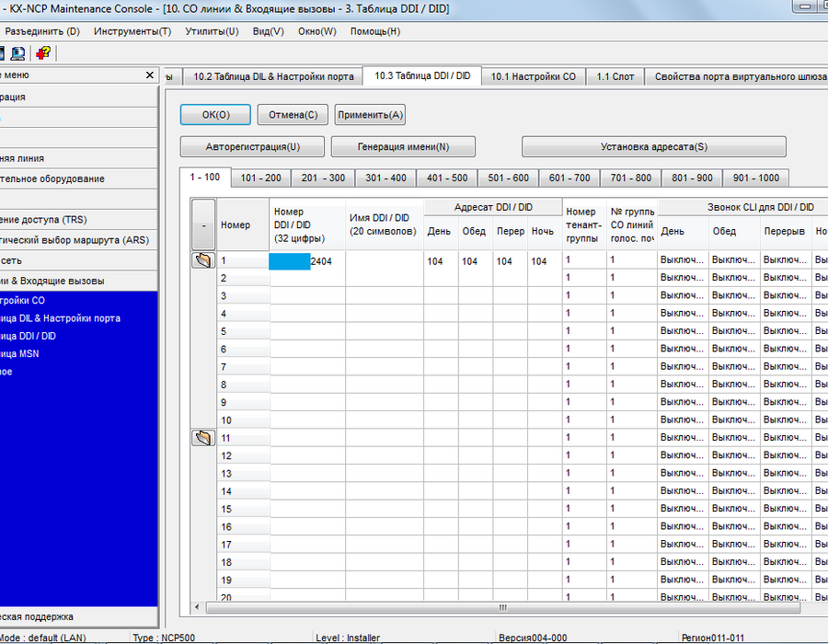Screen dimensions: 828x644
Task: Show entries 901 - 1000 tab
Action: (756, 178)
